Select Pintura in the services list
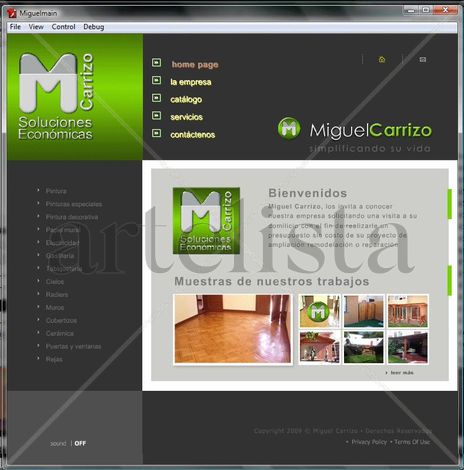 pyautogui.click(x=56, y=191)
